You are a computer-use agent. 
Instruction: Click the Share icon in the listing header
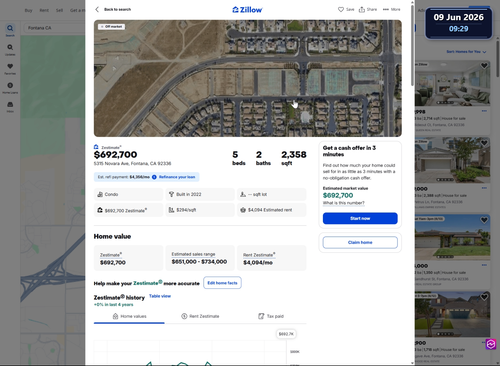pos(362,9)
